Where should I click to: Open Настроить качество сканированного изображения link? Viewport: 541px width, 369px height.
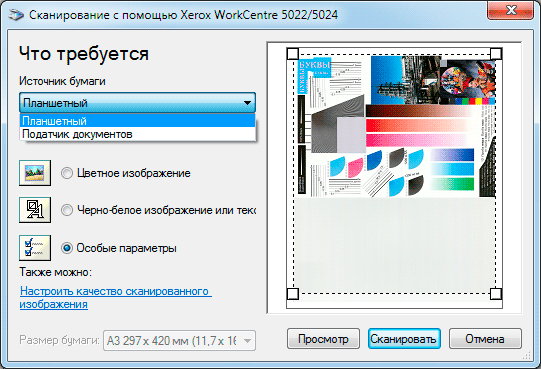pyautogui.click(x=116, y=298)
